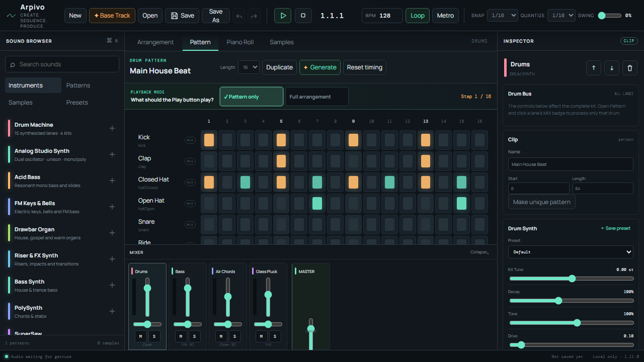The image size is (644, 362).
Task: Open the Kick lane MIX badge
Action: 190,140
